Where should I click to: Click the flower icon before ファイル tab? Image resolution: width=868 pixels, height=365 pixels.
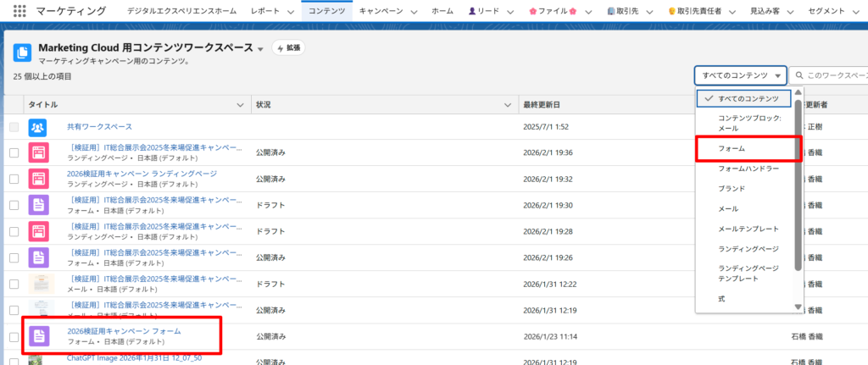[532, 11]
